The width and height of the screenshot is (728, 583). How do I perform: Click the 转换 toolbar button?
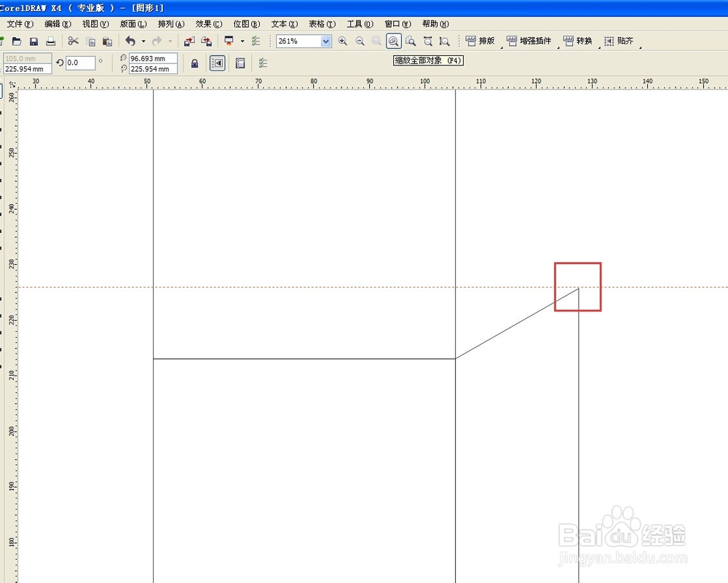577,41
